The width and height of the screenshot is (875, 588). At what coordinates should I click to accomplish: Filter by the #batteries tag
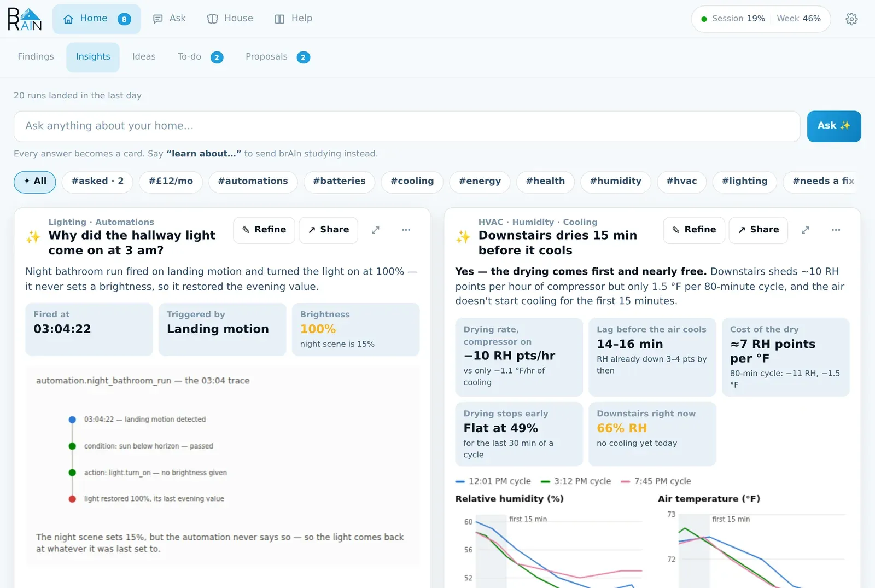pyautogui.click(x=339, y=182)
